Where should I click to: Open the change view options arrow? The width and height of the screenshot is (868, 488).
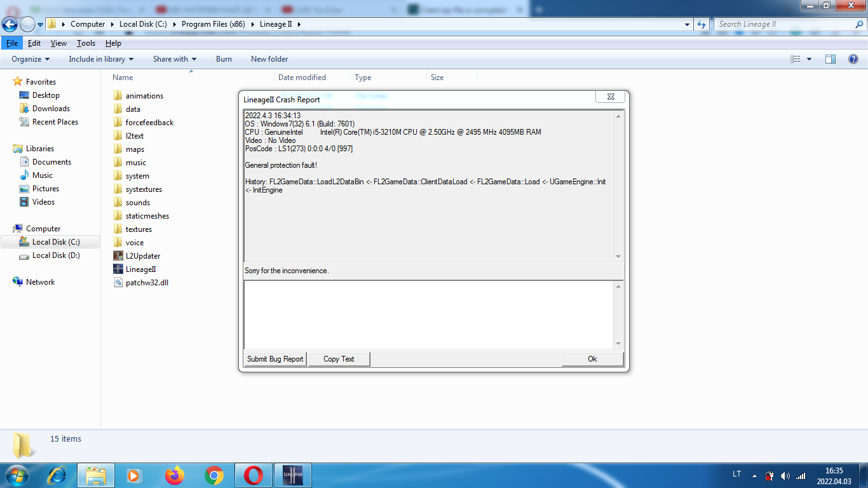tap(809, 59)
